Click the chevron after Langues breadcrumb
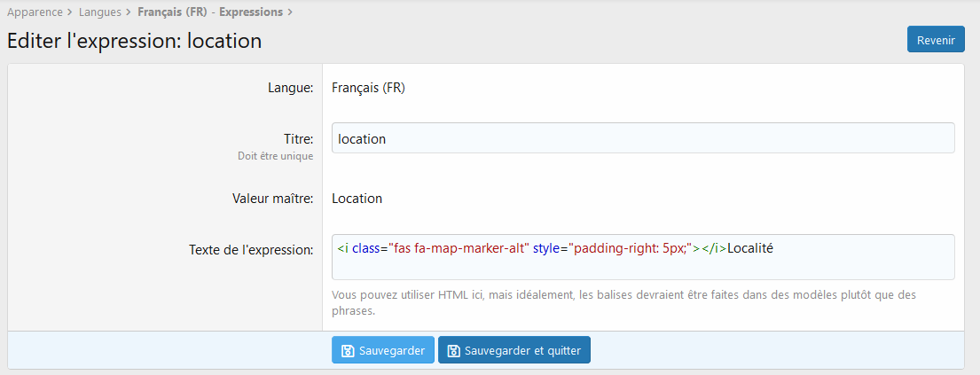Screen dimensions: 980x375 pyautogui.click(x=129, y=12)
